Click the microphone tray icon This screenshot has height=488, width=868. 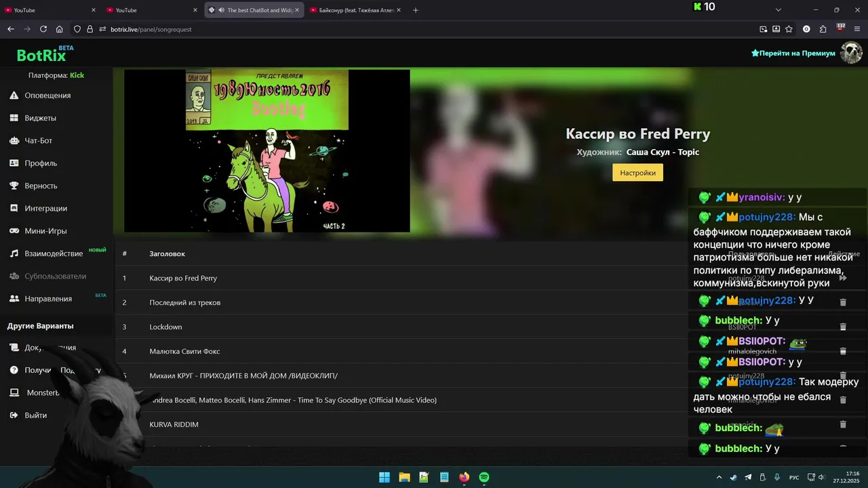(x=776, y=477)
